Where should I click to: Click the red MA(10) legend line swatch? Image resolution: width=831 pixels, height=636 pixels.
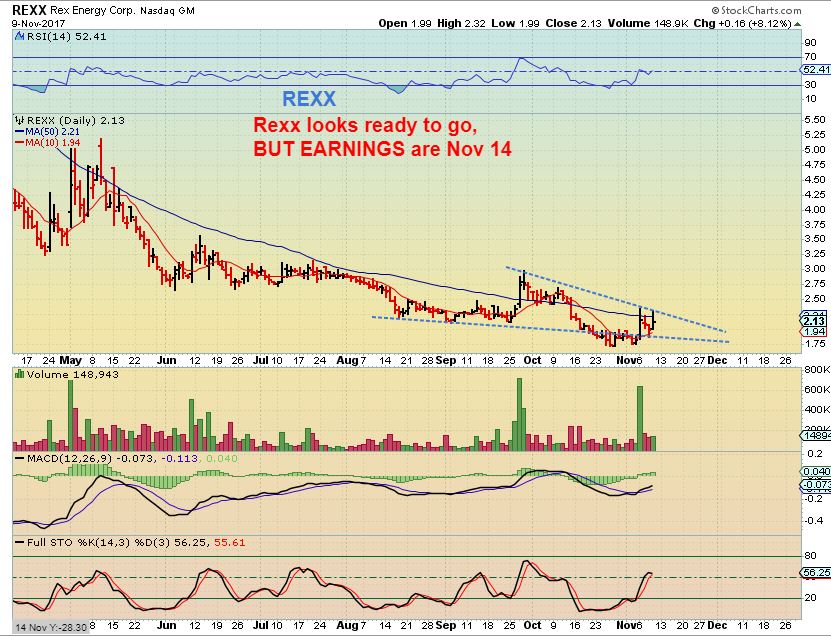coord(20,143)
